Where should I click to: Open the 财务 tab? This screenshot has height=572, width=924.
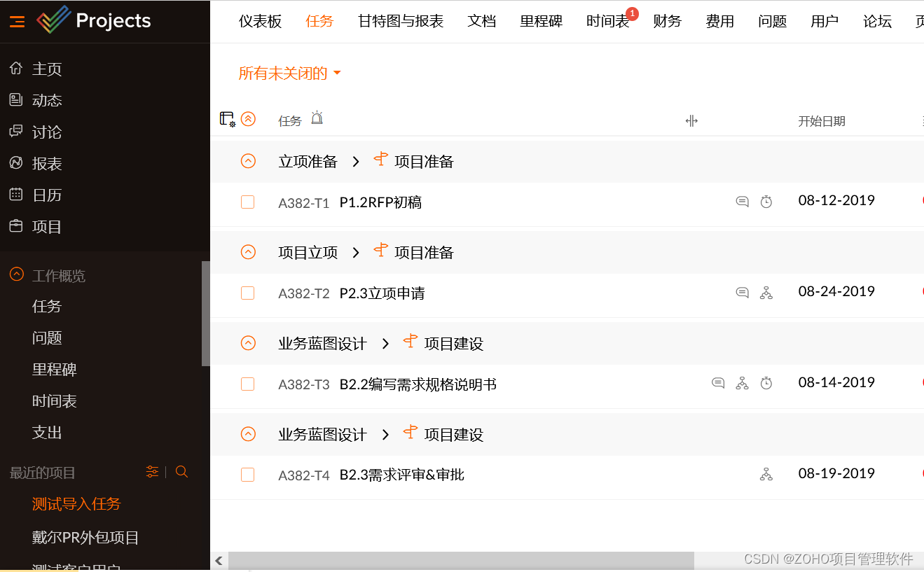(x=667, y=21)
